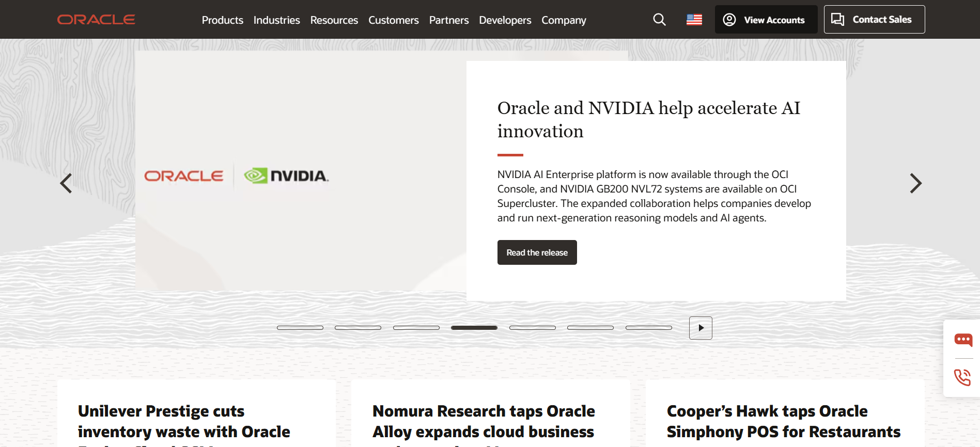This screenshot has height=447, width=980.
Task: Jump to sixth carousel slide indicator
Action: point(590,328)
